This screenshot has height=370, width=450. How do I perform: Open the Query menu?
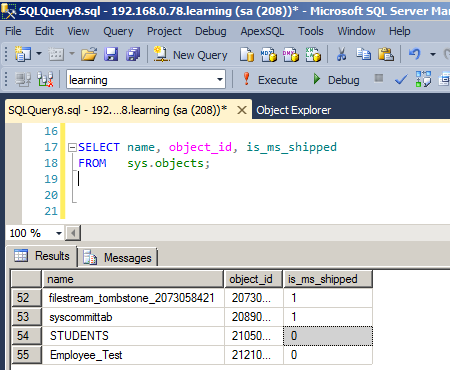pos(118,31)
